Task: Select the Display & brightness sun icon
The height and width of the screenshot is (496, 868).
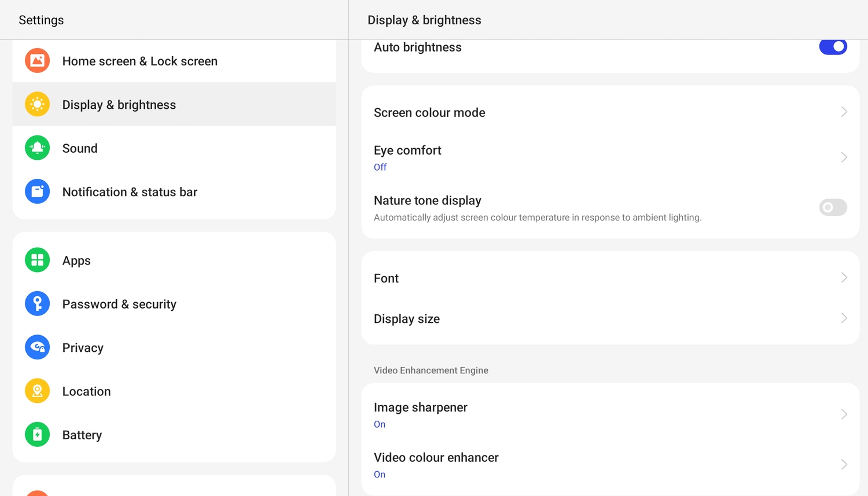Action: [x=37, y=104]
